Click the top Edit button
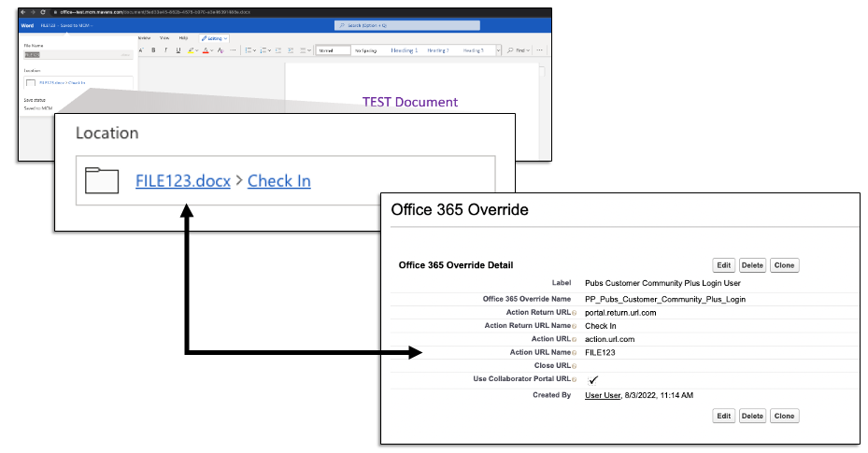 click(x=723, y=265)
